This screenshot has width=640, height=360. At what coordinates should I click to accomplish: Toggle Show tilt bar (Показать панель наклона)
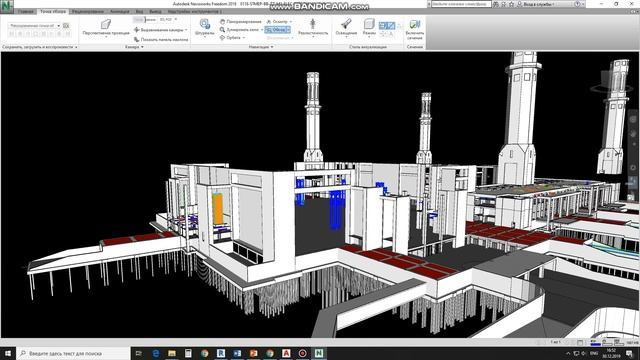[x=161, y=40]
